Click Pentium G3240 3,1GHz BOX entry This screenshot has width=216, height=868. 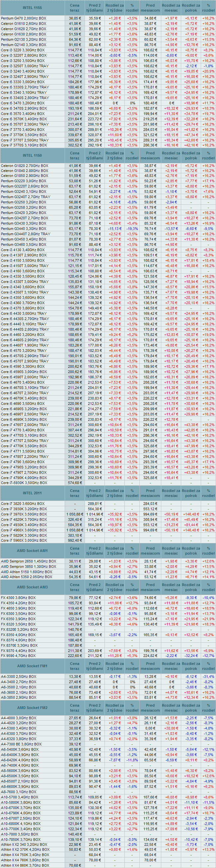pyautogui.click(x=24, y=192)
